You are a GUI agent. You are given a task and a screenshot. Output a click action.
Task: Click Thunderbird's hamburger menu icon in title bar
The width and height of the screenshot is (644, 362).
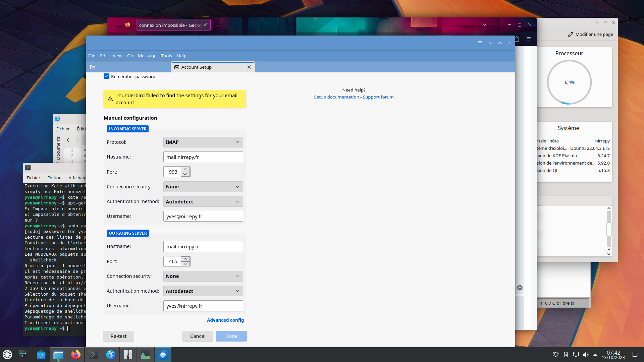pyautogui.click(x=480, y=43)
